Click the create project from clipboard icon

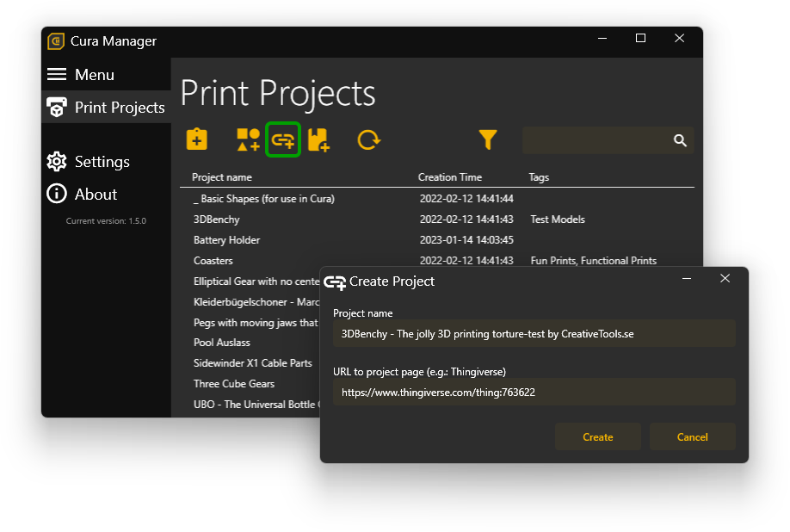196,139
